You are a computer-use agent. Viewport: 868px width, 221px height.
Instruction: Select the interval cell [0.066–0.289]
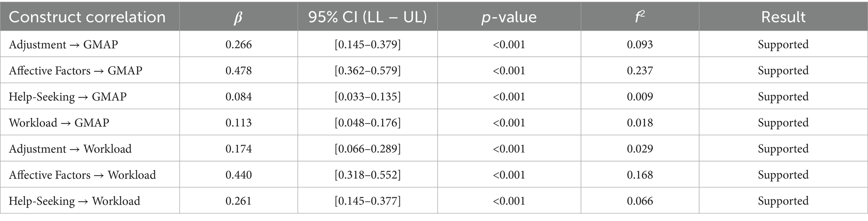pos(367,149)
